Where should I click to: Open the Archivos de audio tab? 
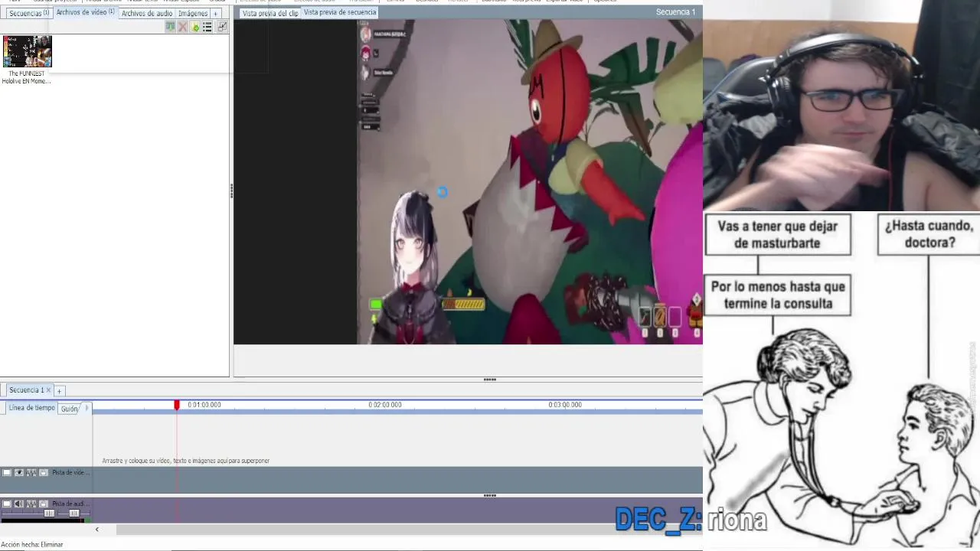coord(147,13)
